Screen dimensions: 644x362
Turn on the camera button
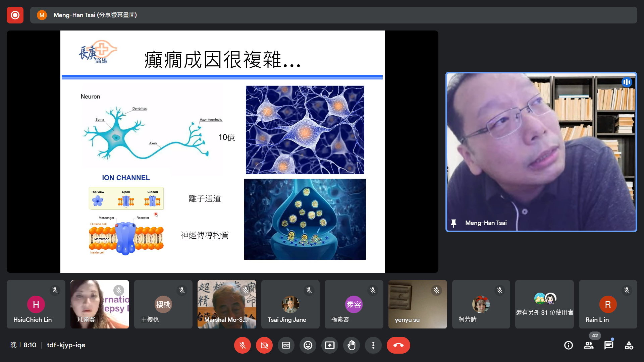click(x=264, y=345)
